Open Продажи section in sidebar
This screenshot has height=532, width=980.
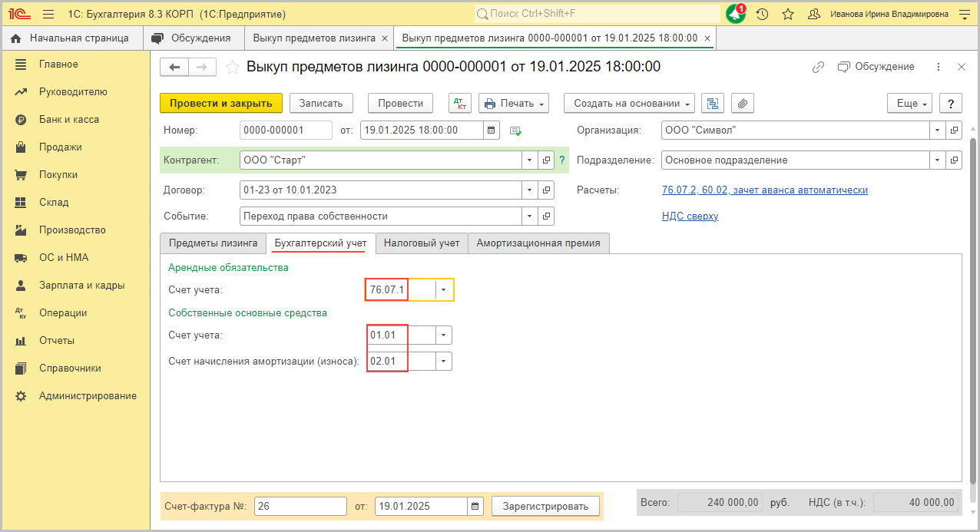(60, 147)
